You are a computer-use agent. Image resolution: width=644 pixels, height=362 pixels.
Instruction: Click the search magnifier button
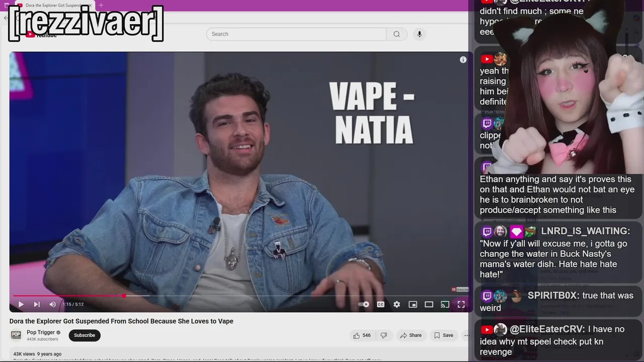tap(396, 34)
